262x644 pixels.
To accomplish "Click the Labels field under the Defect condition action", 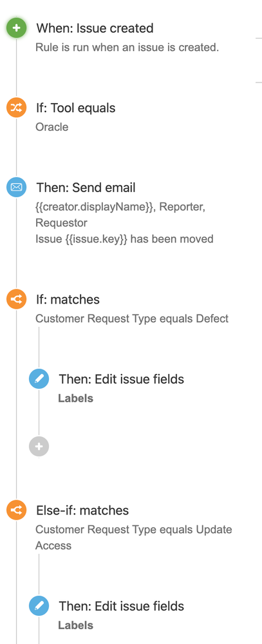I will [x=75, y=398].
